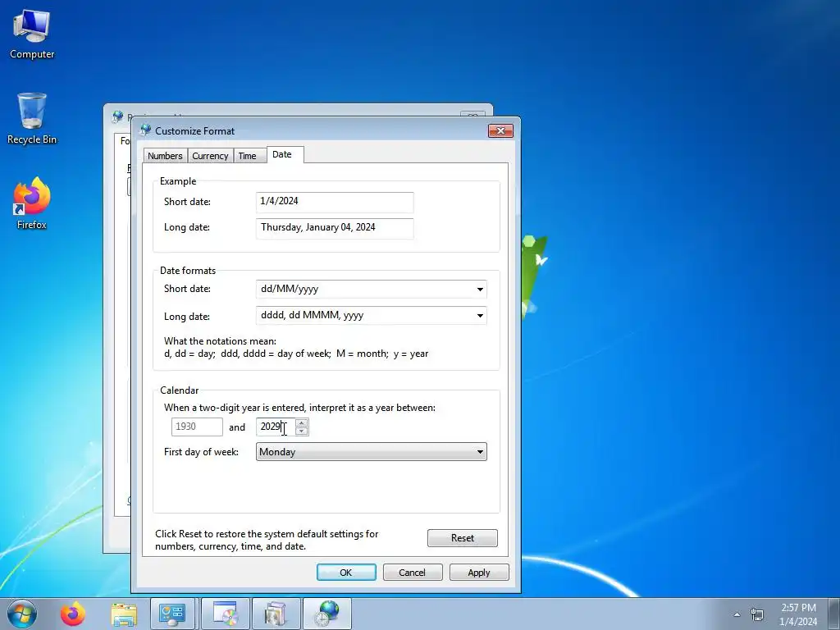
Task: Click the taskbar program stack icon
Action: tap(276, 614)
